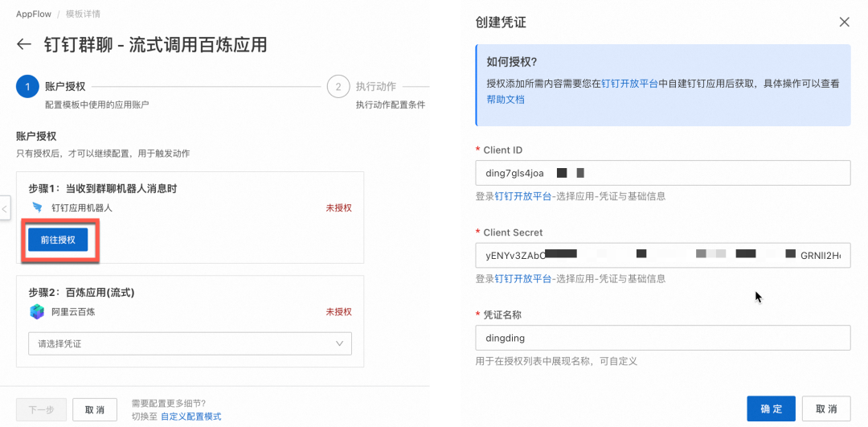Click the 钉钉应用机器人 bird icon

(37, 207)
